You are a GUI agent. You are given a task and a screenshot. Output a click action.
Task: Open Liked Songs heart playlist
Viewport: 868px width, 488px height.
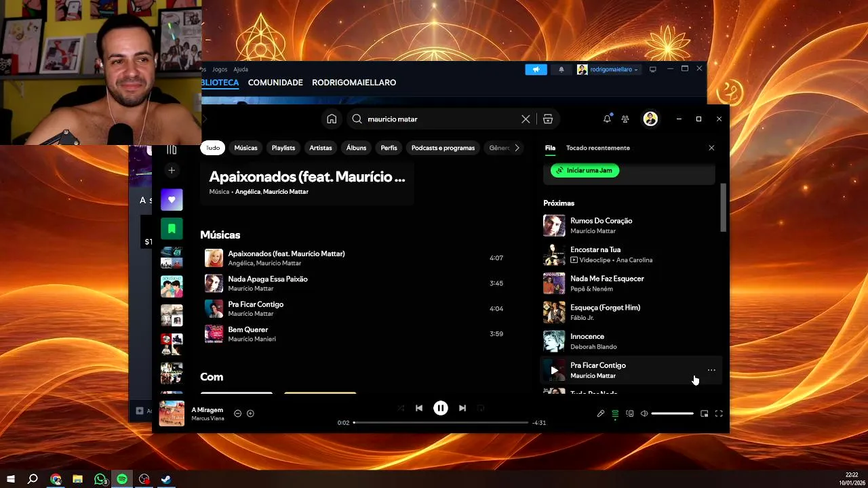pos(172,199)
